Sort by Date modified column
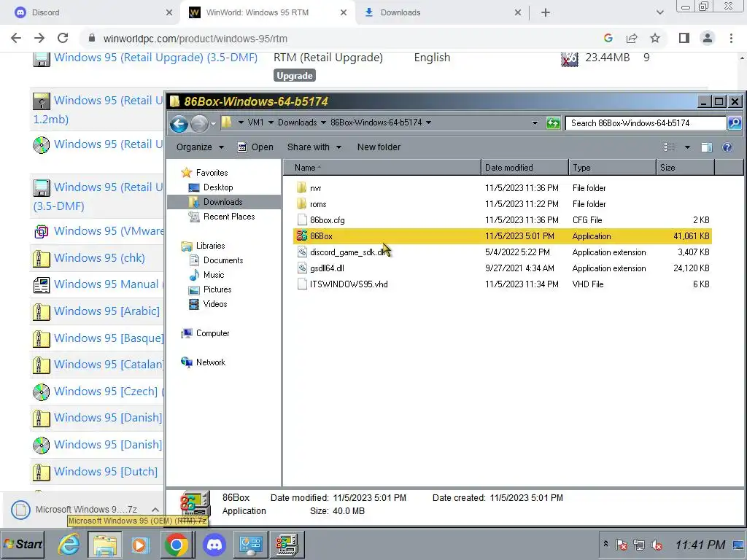The image size is (747, 560). (x=525, y=168)
